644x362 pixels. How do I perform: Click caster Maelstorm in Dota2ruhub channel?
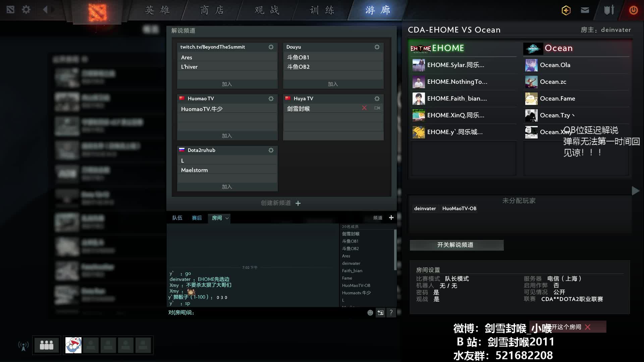click(227, 170)
